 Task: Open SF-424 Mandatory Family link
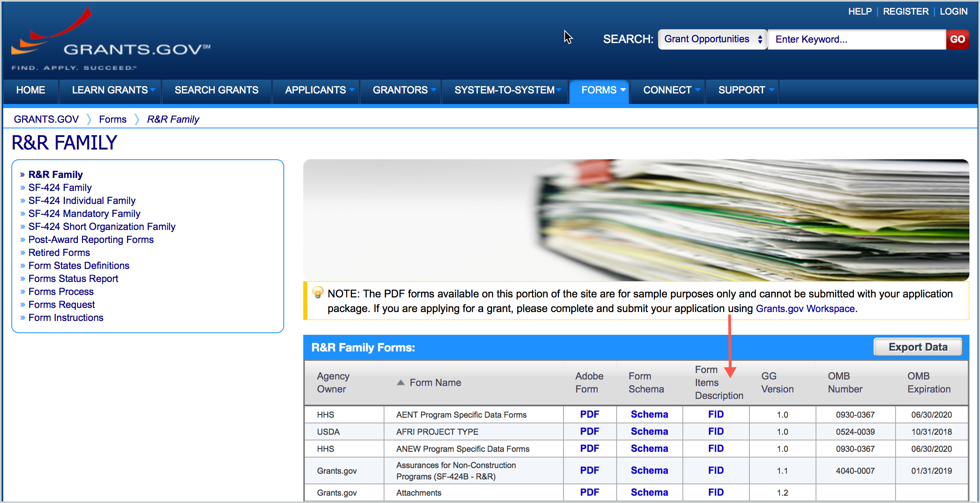[x=84, y=213]
